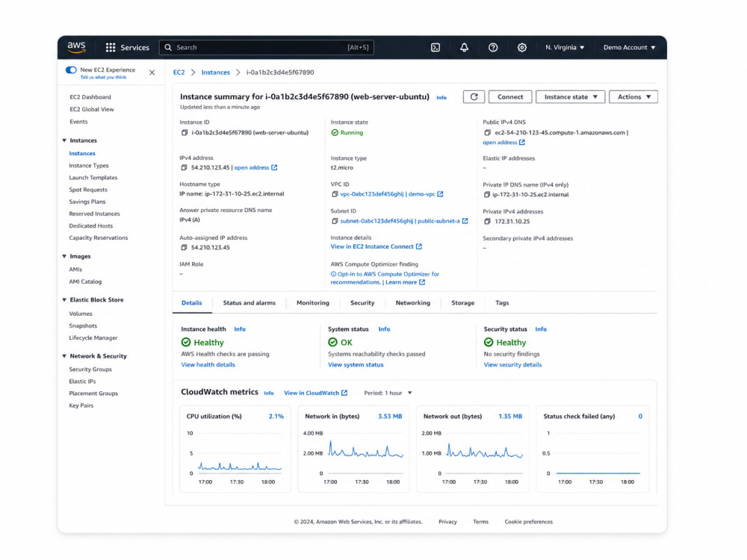Open Cookie preferences footer link
Screen dimensions: 747x560
(x=529, y=522)
